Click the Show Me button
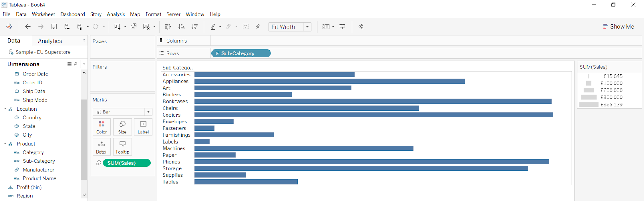 pyautogui.click(x=618, y=27)
